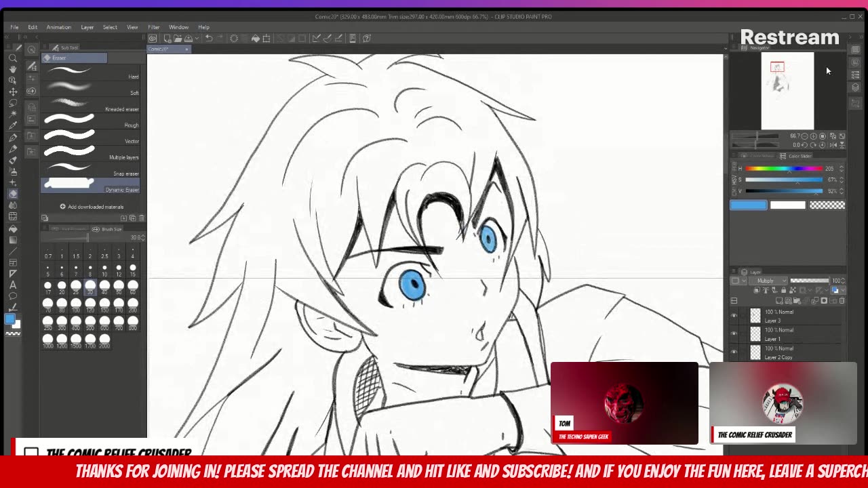The image size is (868, 488).
Task: Click the Scale/Rotate transform icon
Action: pos(267,39)
